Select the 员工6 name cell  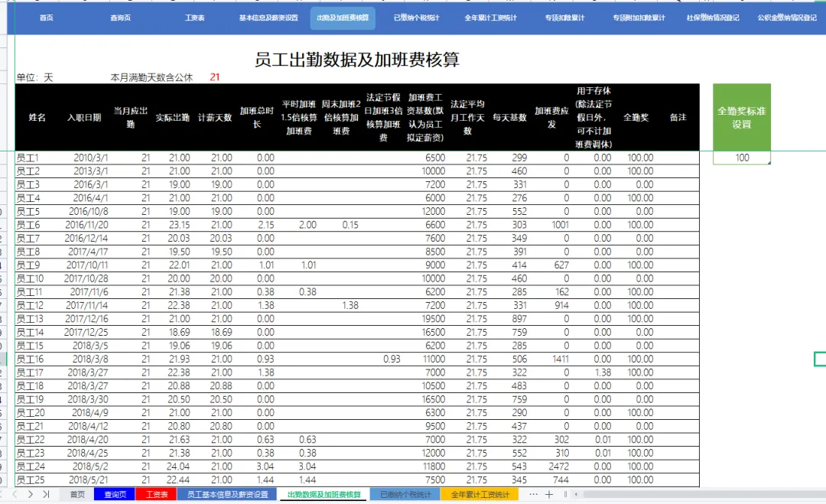coord(37,225)
